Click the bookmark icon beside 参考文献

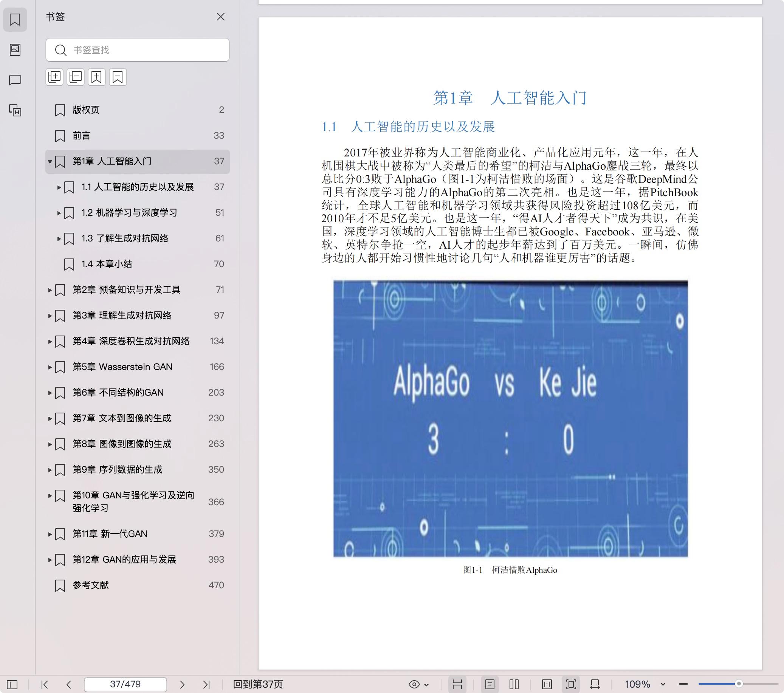[x=60, y=585]
